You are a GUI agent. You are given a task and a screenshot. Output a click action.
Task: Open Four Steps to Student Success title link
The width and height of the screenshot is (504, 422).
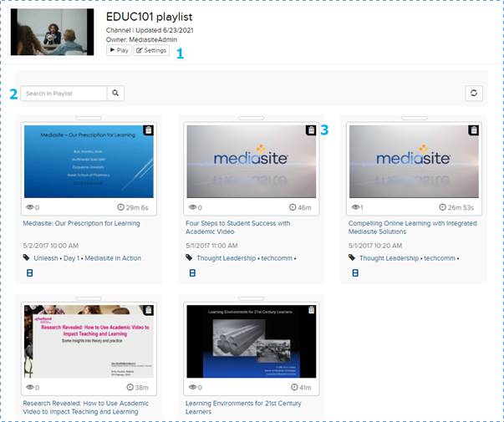tap(238, 227)
